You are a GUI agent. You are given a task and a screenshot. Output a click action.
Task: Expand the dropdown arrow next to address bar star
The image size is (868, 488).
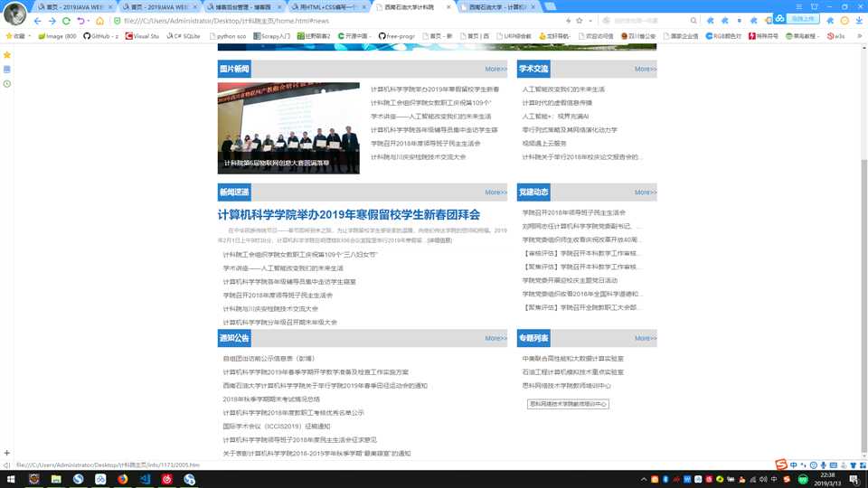click(591, 21)
